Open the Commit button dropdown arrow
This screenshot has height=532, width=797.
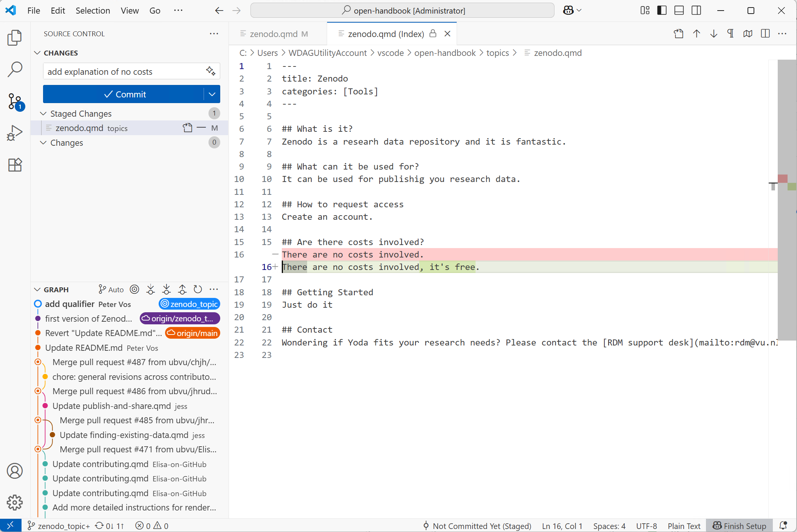coord(212,94)
